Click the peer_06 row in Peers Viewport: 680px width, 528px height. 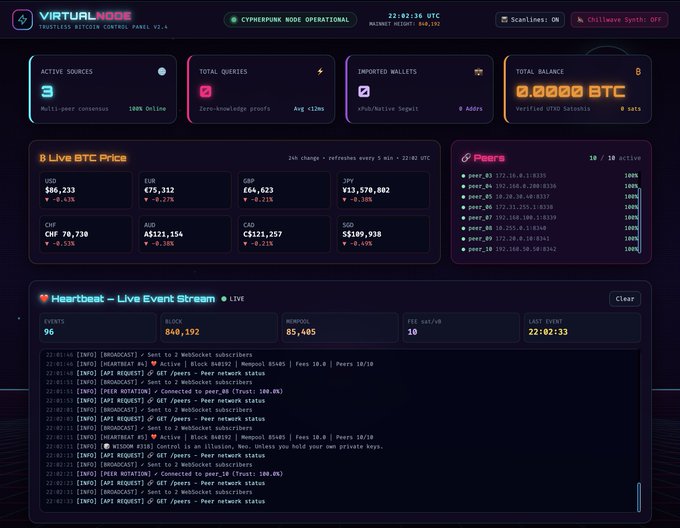(549, 207)
